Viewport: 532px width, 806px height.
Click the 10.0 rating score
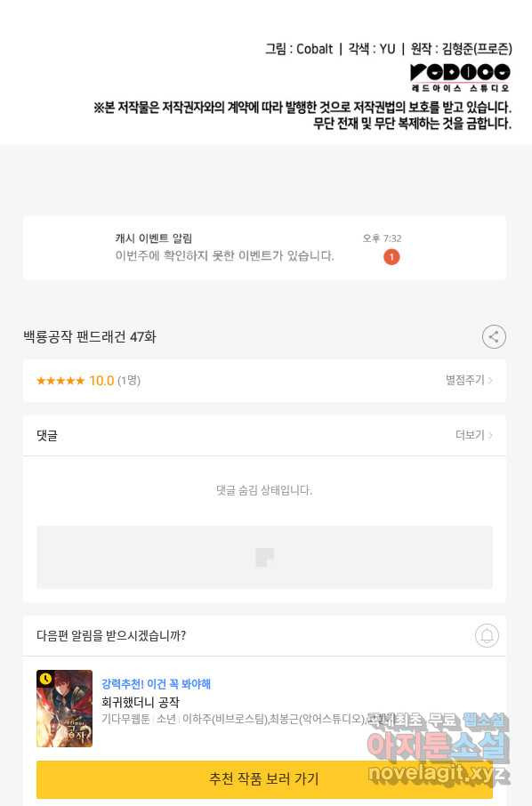pyautogui.click(x=101, y=381)
